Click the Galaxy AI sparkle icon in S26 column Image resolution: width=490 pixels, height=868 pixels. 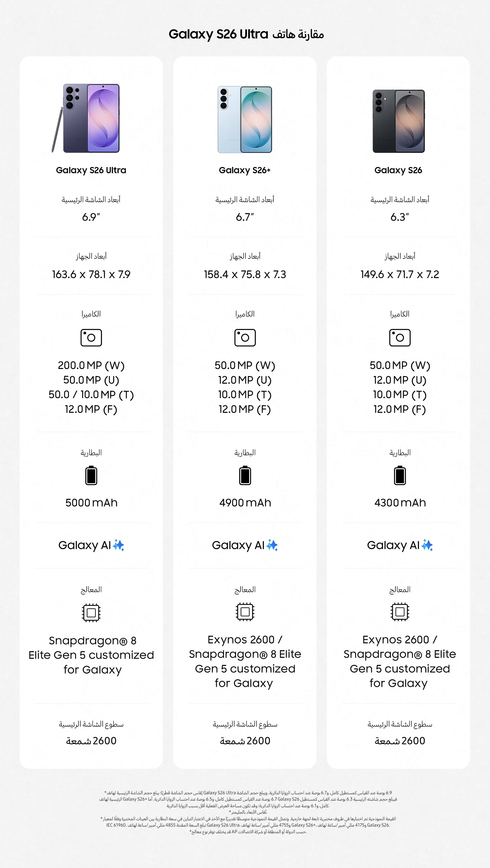click(427, 545)
